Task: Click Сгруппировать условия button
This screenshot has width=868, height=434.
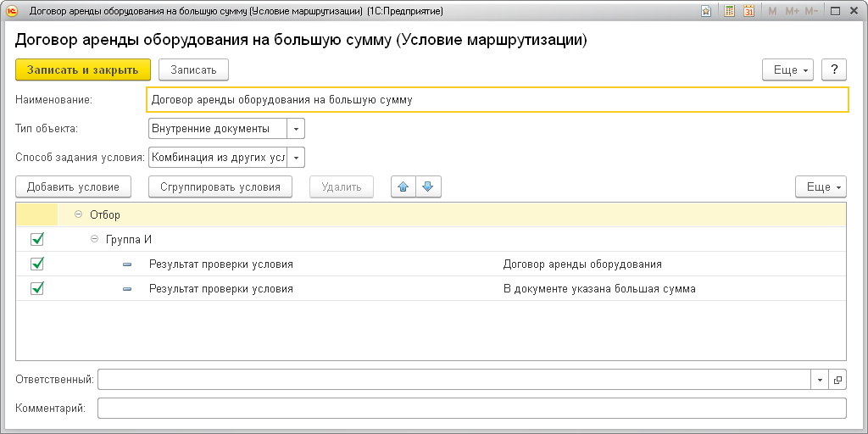Action: coord(220,187)
